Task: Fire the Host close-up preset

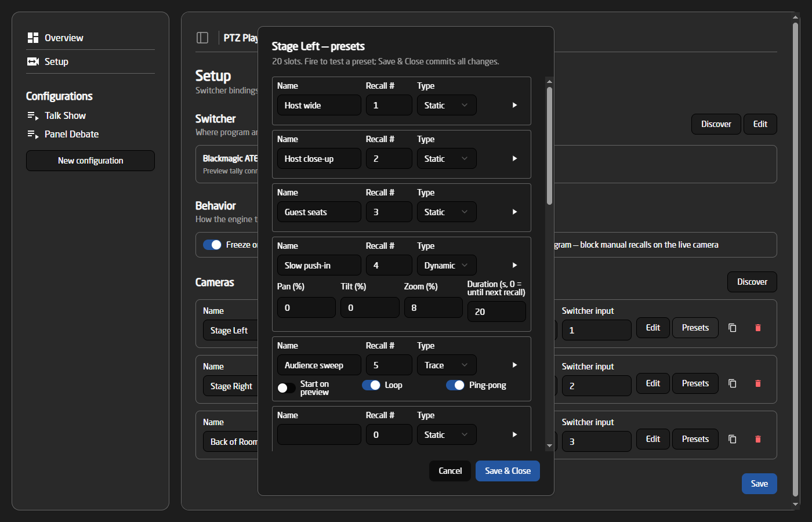Action: point(514,158)
